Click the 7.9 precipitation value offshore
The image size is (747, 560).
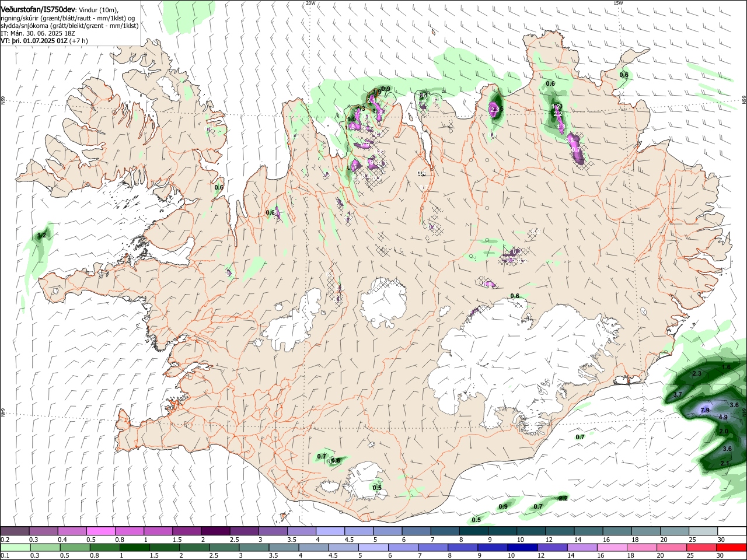pyautogui.click(x=704, y=410)
